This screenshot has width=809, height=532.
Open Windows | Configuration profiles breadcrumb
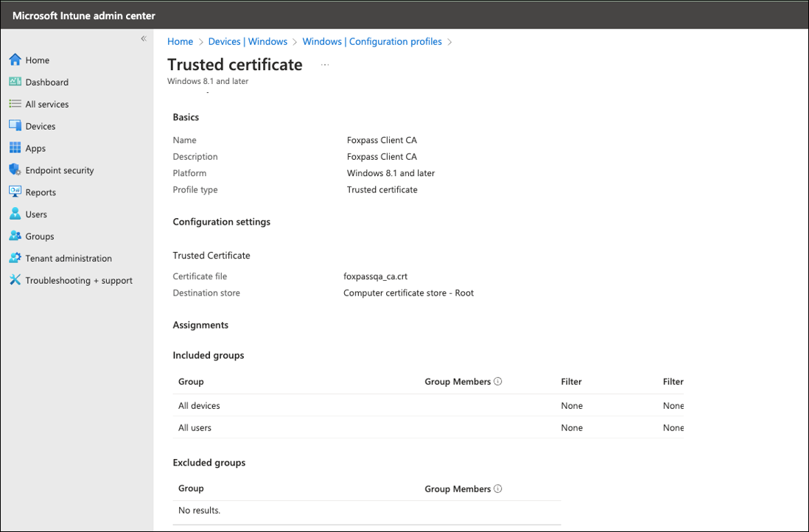click(x=372, y=42)
